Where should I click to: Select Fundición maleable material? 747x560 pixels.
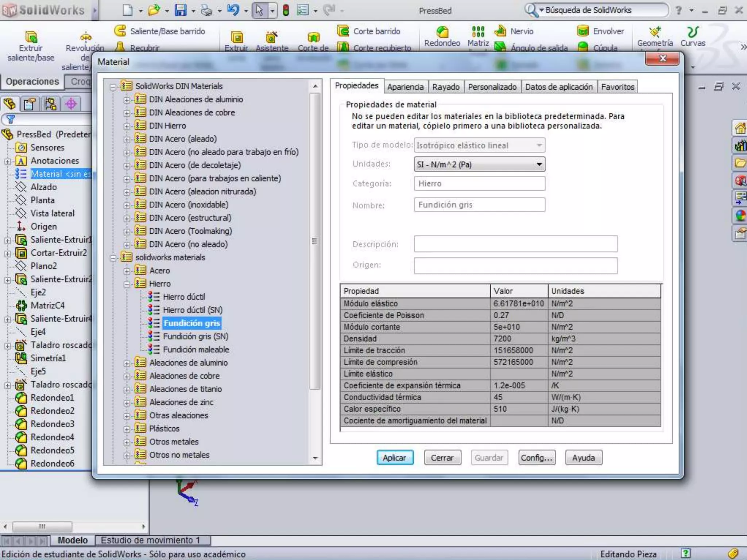pos(196,349)
